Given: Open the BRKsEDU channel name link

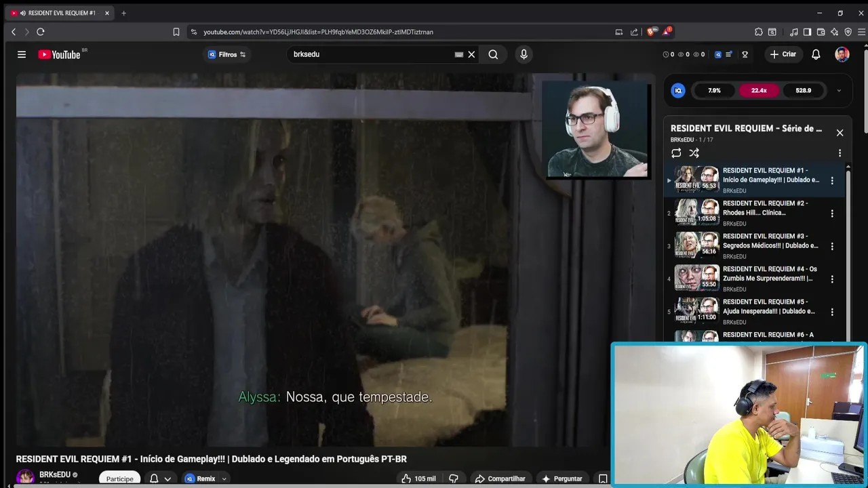Looking at the screenshot, I should [x=55, y=474].
